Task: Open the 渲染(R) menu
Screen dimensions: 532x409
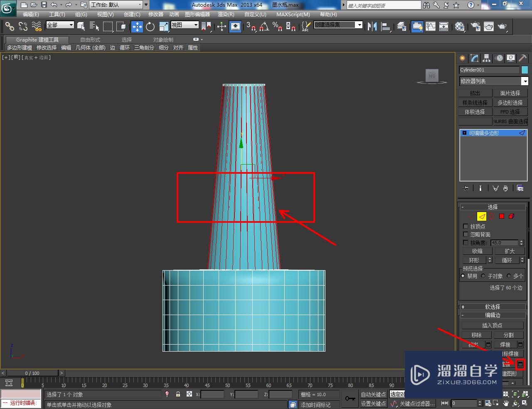Action: point(226,14)
